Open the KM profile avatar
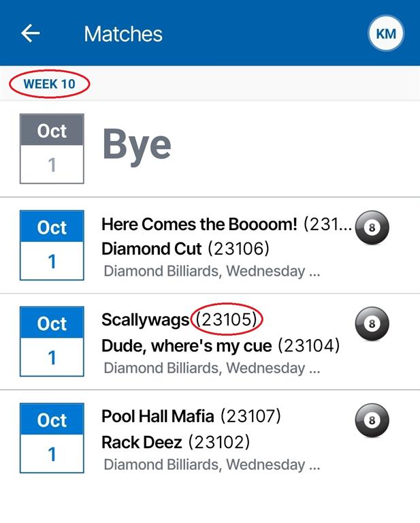Viewport: 420px width, 523px height. (x=385, y=33)
